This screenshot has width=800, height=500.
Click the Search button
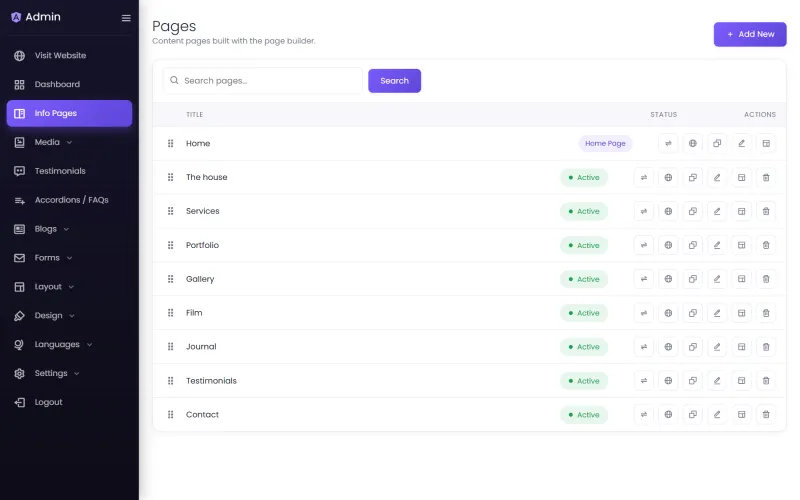click(x=394, y=81)
